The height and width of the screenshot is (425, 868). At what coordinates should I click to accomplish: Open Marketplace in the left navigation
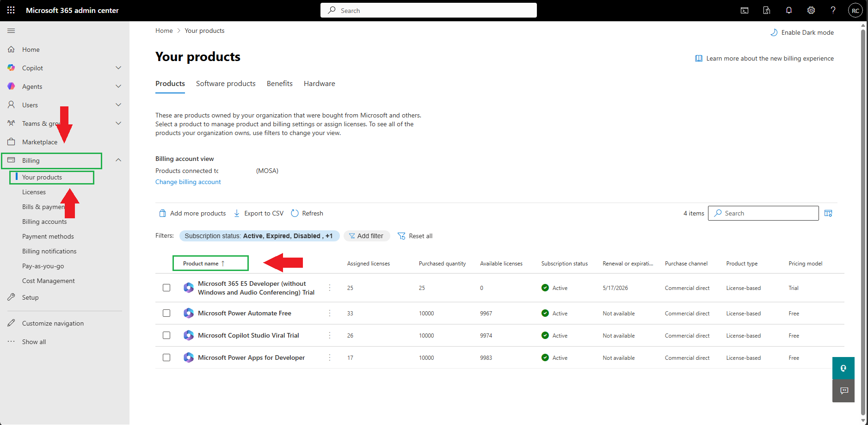(40, 142)
